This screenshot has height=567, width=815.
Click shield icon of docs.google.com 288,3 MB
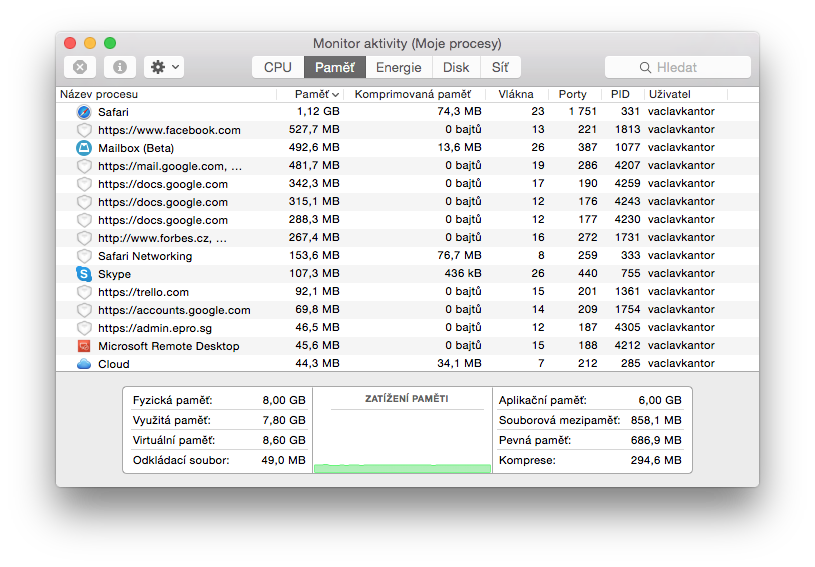[84, 220]
